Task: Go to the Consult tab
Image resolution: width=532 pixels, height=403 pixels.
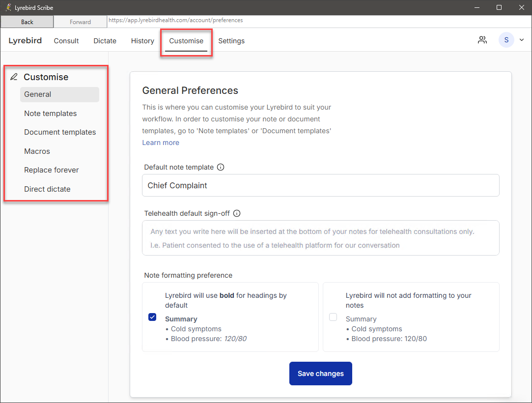Action: tap(66, 41)
